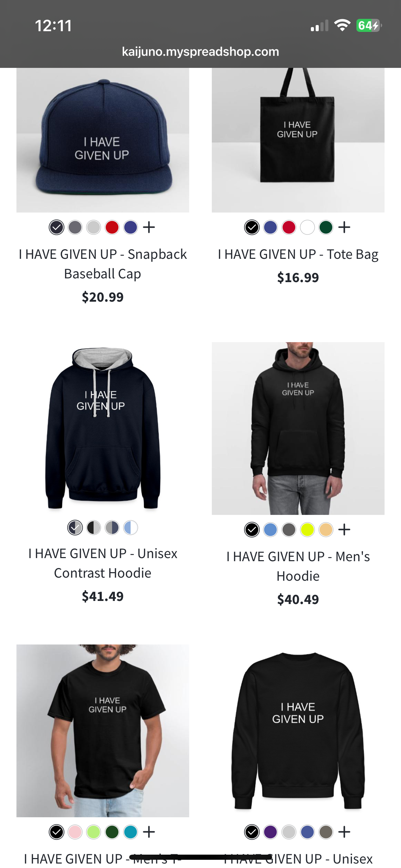Show additional colors for Men's Hoodie
Screen dimensions: 401x868
tap(344, 530)
